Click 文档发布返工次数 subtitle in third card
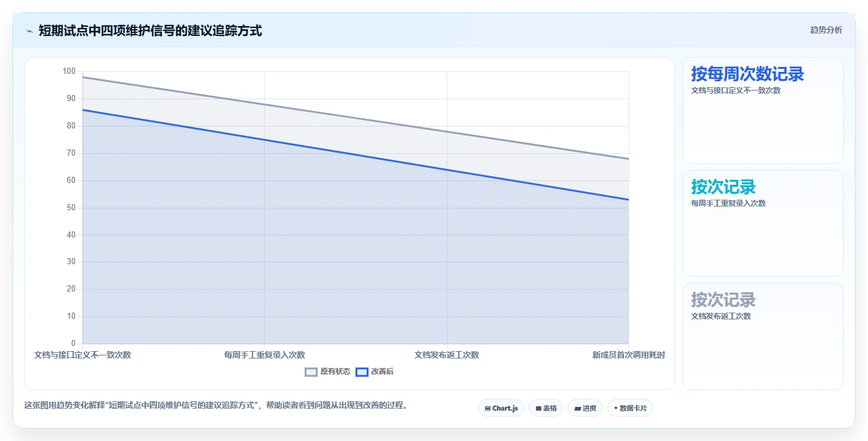 pyautogui.click(x=721, y=316)
